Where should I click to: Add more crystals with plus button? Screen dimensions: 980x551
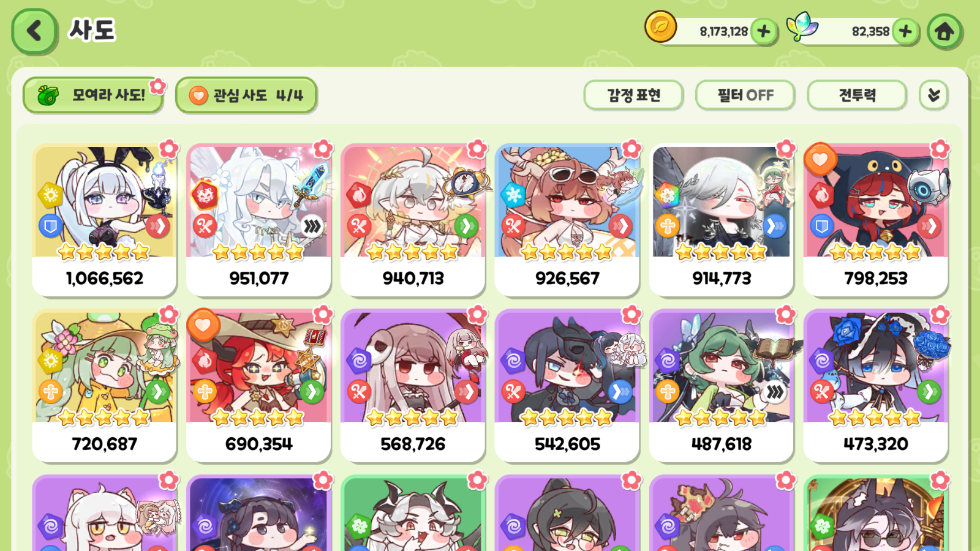(x=905, y=31)
